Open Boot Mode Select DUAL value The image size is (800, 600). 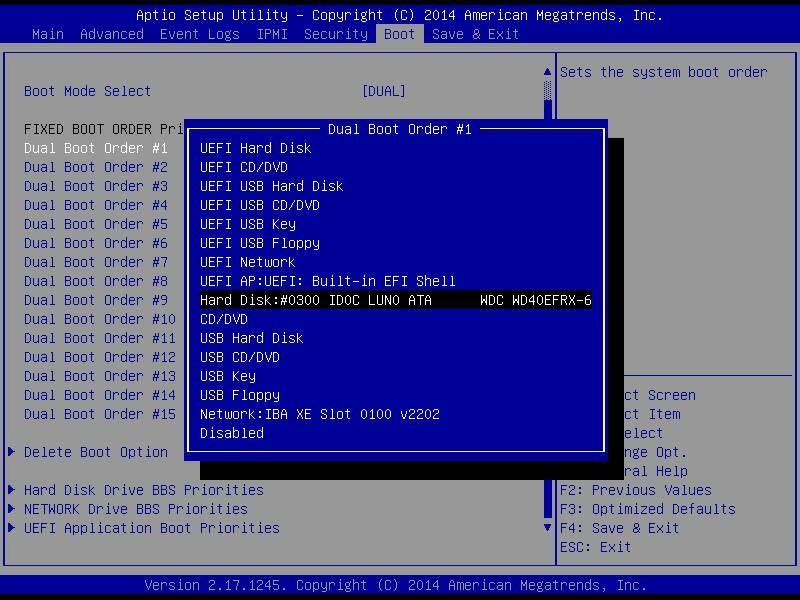(x=384, y=91)
